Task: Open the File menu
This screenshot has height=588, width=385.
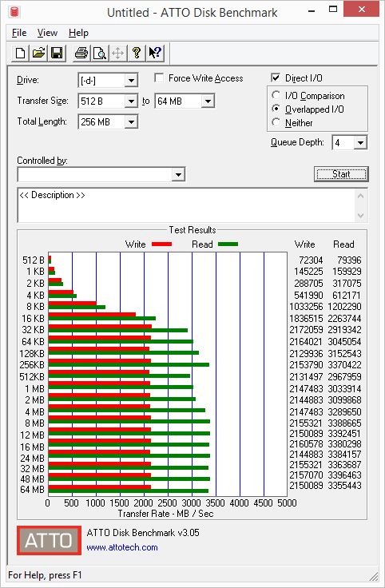Action: (19, 33)
